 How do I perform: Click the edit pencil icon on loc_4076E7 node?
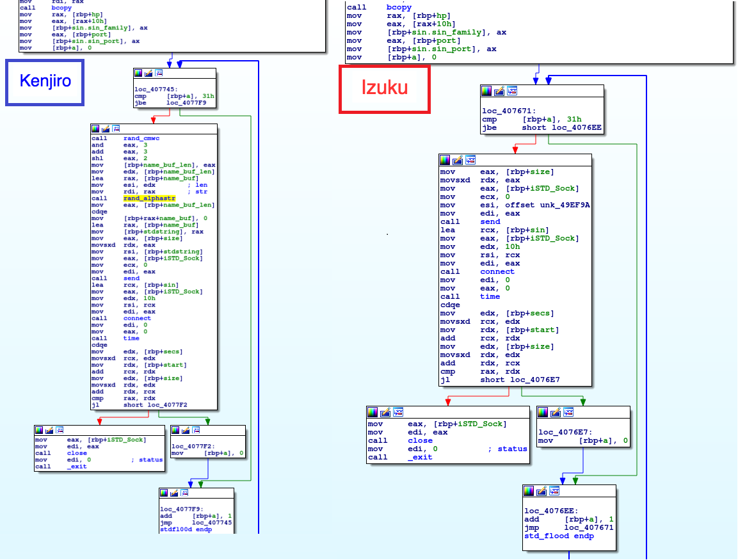tap(555, 412)
